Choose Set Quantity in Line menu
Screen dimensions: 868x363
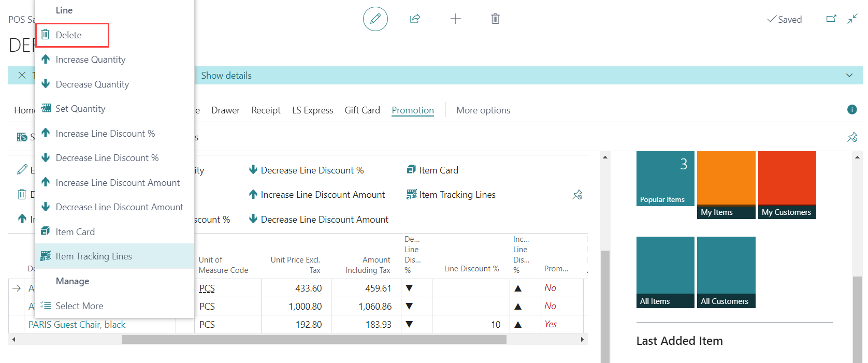tap(114, 109)
